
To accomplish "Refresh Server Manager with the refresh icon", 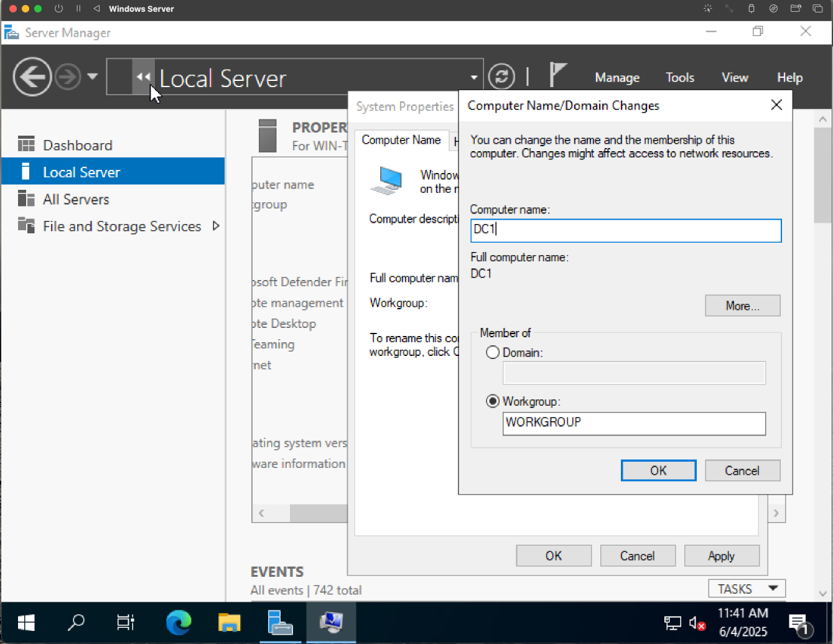I will tap(501, 77).
